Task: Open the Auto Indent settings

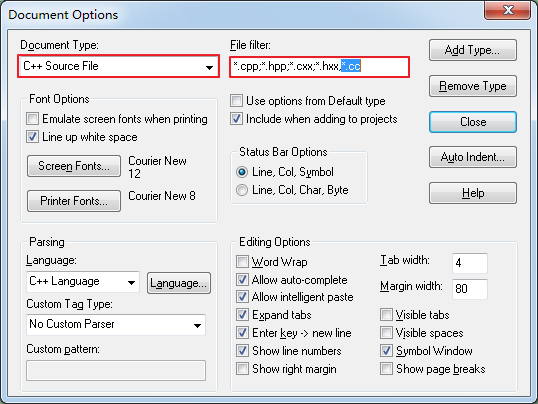Action: (x=473, y=157)
